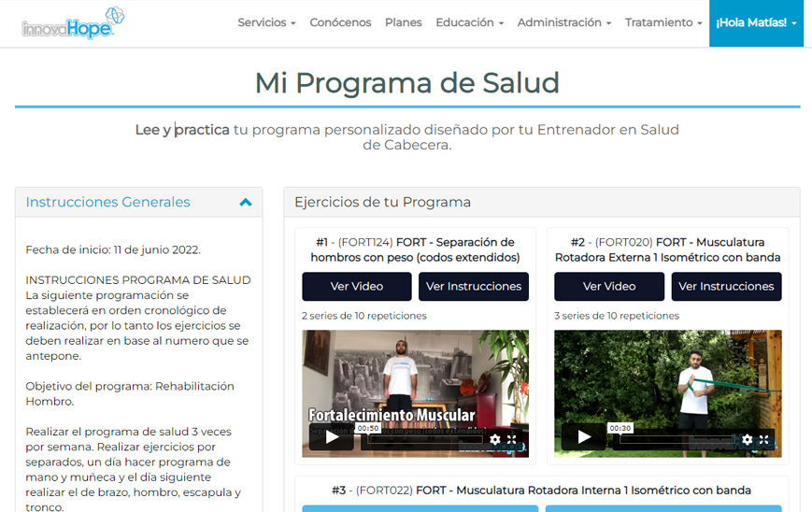The width and height of the screenshot is (812, 512).
Task: Open the Servicios dropdown menu
Action: [x=266, y=22]
